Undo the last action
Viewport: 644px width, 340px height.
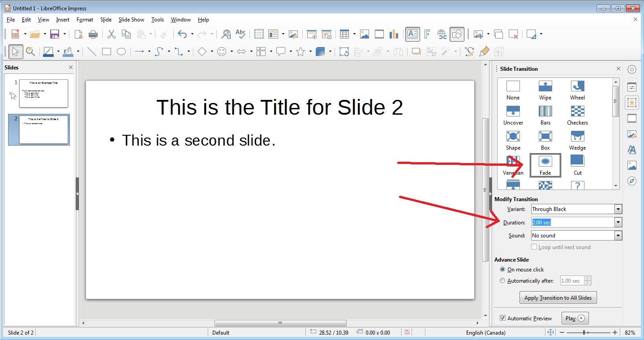[182, 34]
